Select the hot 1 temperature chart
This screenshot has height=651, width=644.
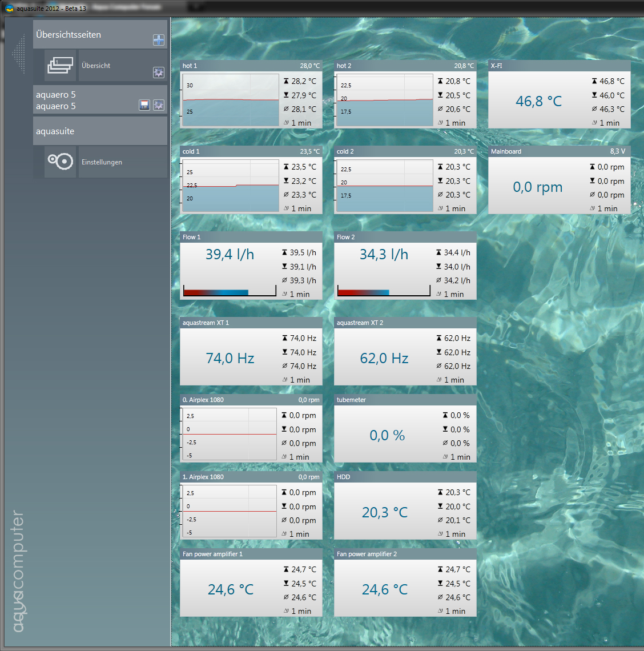pyautogui.click(x=231, y=100)
